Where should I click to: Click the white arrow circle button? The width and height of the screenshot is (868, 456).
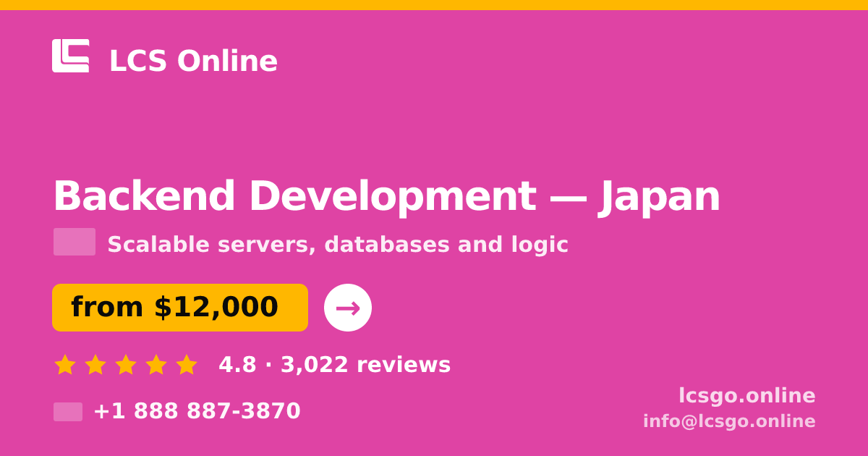pos(348,308)
